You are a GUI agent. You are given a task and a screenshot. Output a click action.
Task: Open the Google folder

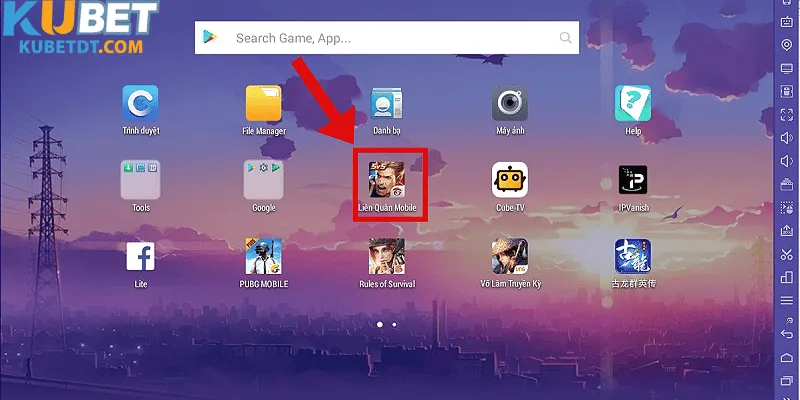click(263, 180)
